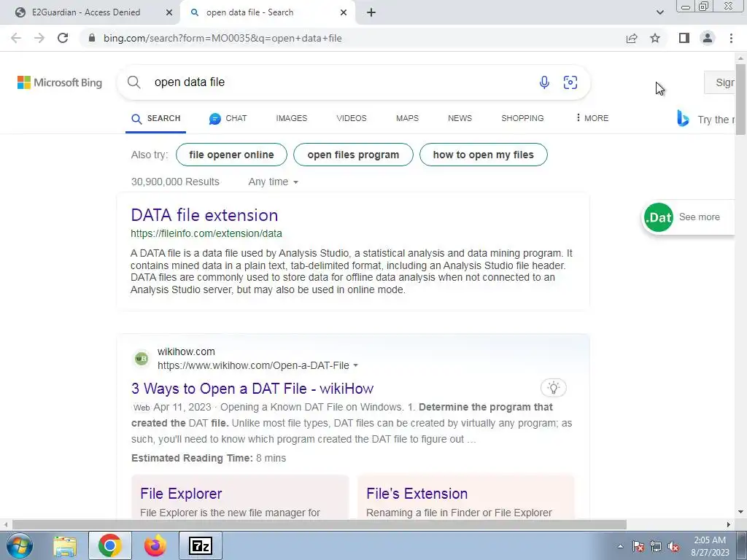Go back with the browser back arrow
The width and height of the screenshot is (747, 560).
point(16,38)
